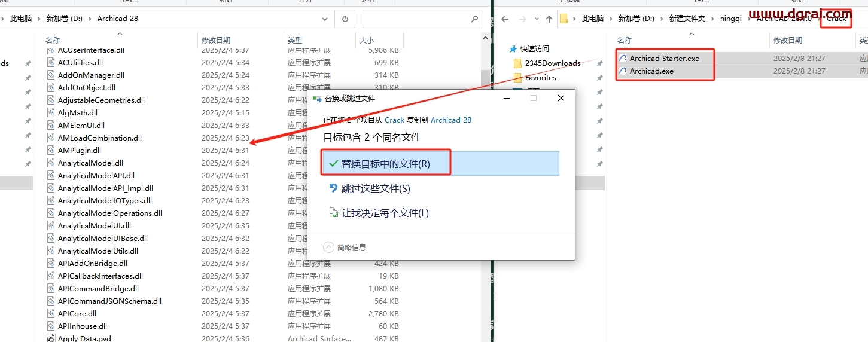868x342 pixels.
Task: Go up one level in Crack window
Action: coord(549,19)
